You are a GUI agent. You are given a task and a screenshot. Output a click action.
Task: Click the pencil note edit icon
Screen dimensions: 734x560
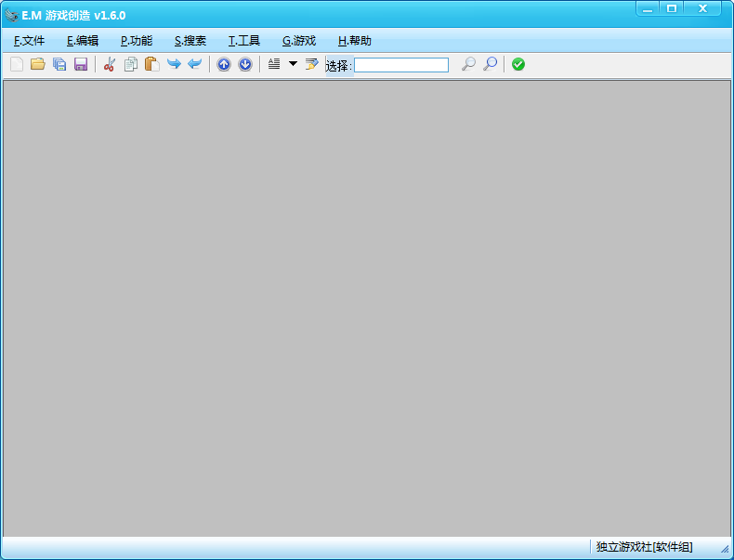[x=311, y=64]
